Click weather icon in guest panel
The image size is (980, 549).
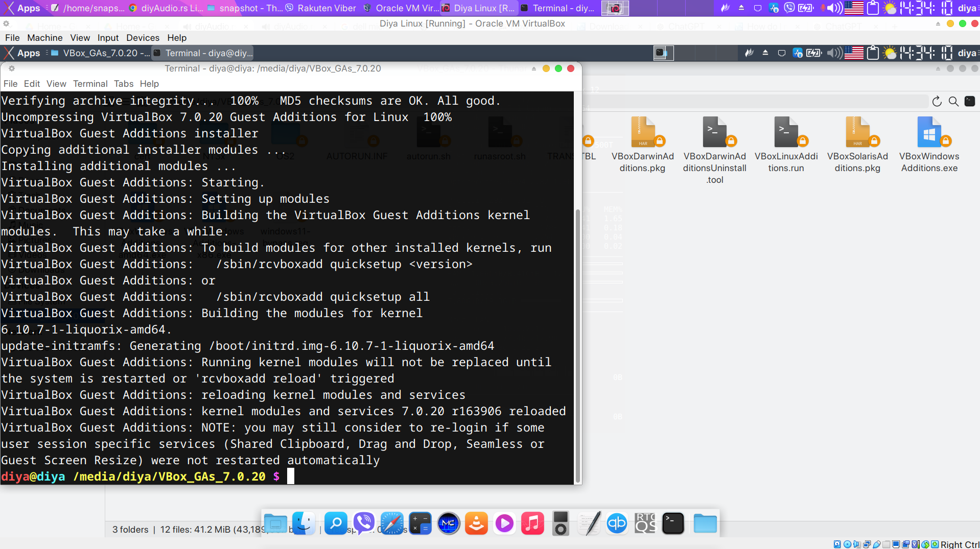890,53
